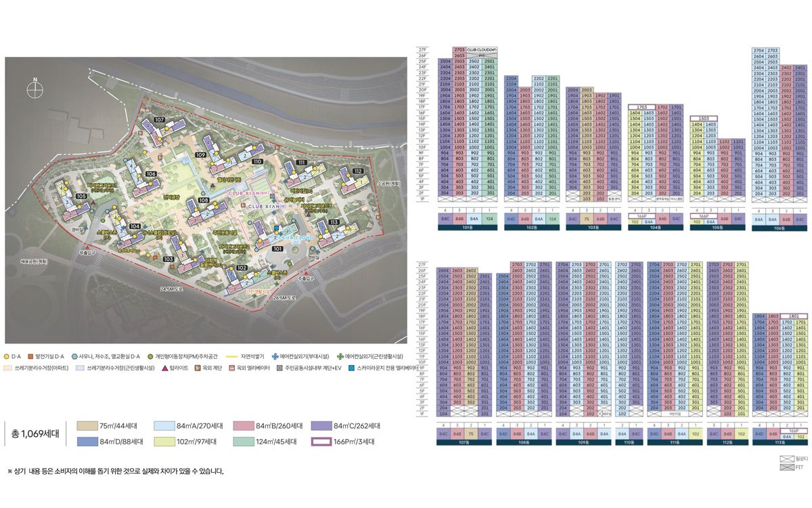Click the orange 발전기실 D·A square icon
Image resolution: width=812 pixels, height=508 pixels.
(31, 356)
